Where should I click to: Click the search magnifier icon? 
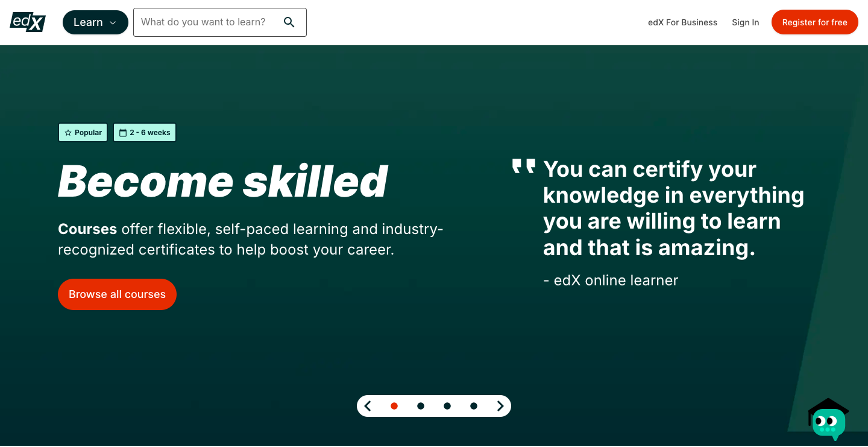[289, 22]
